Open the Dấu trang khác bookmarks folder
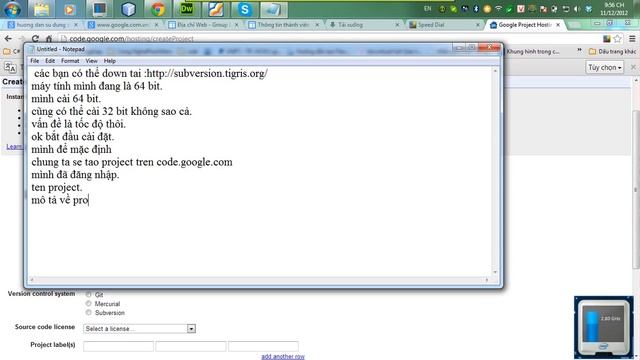Screen dimensions: 640x360 612,51
